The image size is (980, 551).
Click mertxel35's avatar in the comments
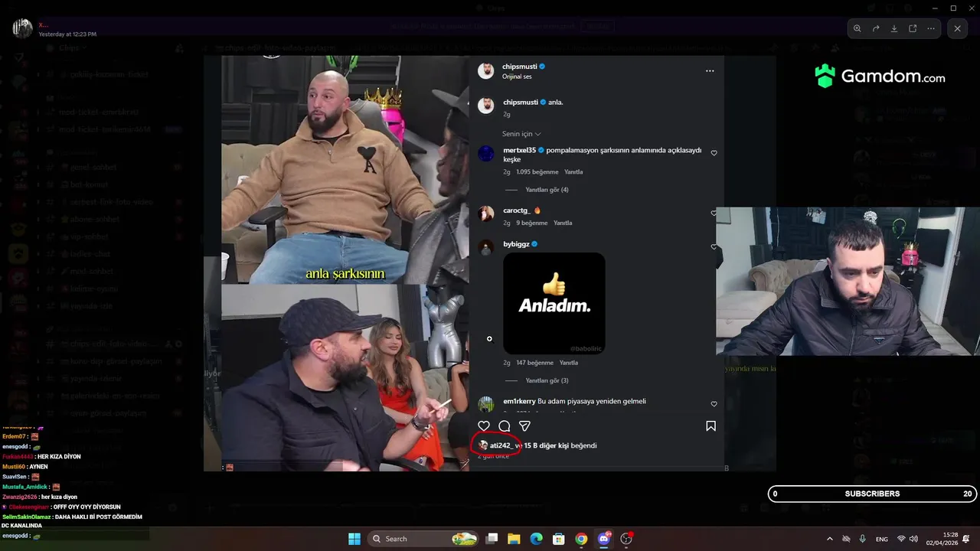[486, 154]
